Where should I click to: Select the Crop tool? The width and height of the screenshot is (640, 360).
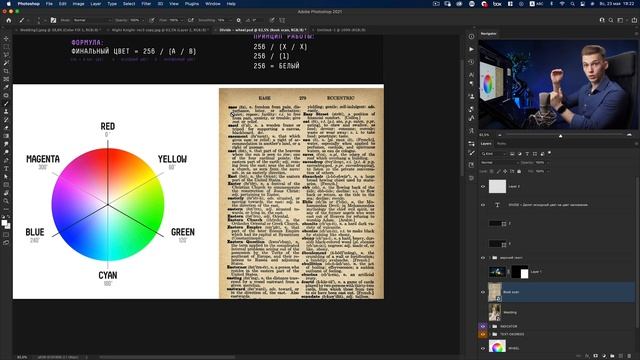[x=6, y=71]
